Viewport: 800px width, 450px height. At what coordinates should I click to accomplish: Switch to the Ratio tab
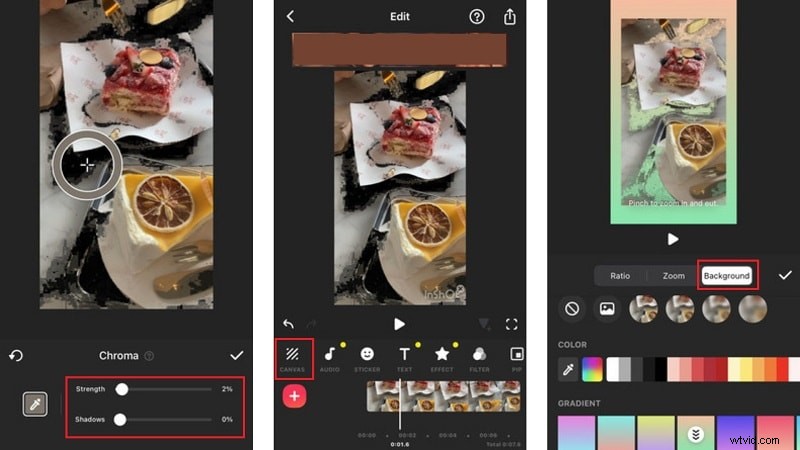(x=620, y=276)
